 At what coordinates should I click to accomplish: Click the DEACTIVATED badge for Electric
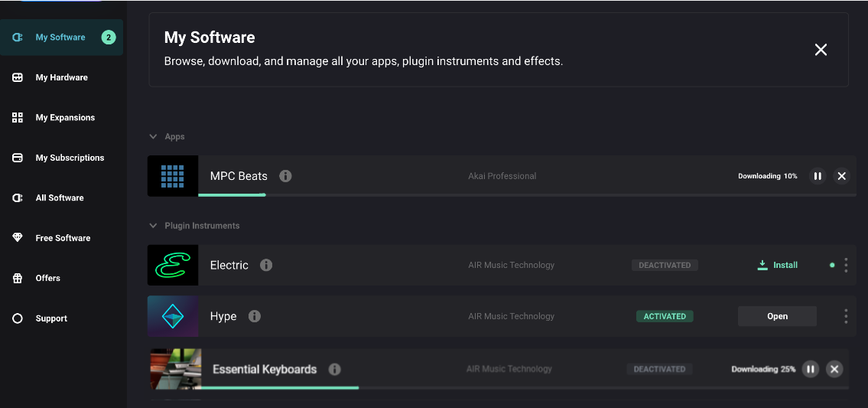click(665, 265)
